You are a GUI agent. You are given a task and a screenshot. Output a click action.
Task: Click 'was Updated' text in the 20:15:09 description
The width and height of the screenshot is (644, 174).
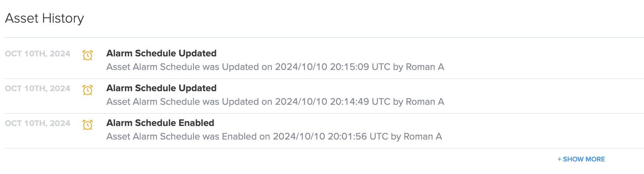pos(231,67)
